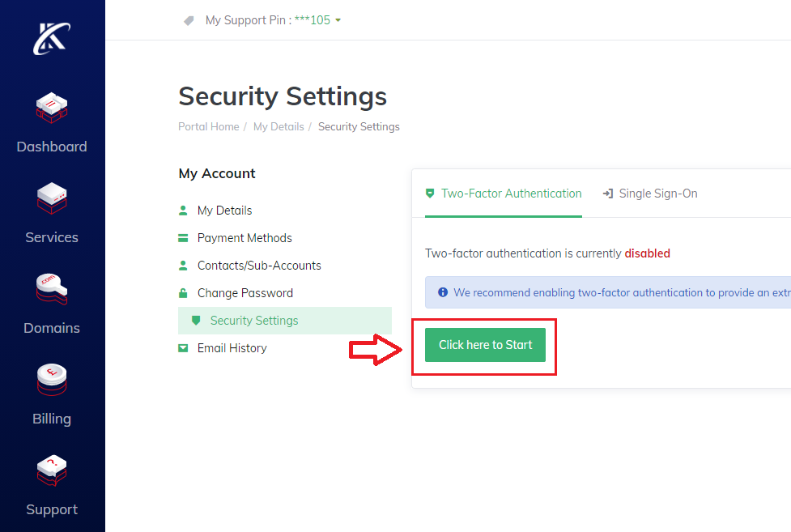Open Contacts/Sub-Accounts in account menu
Screen dimensions: 791x532
[259, 266]
